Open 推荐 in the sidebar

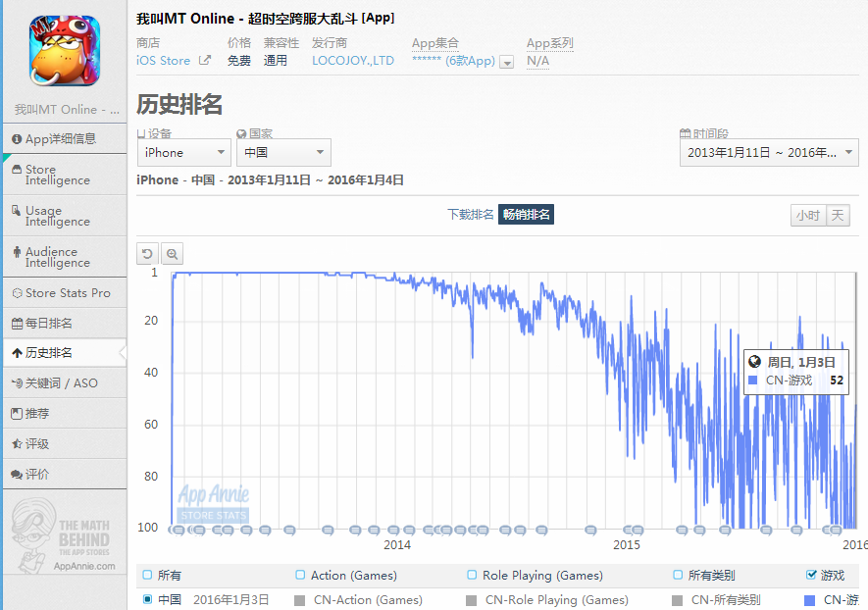click(65, 414)
